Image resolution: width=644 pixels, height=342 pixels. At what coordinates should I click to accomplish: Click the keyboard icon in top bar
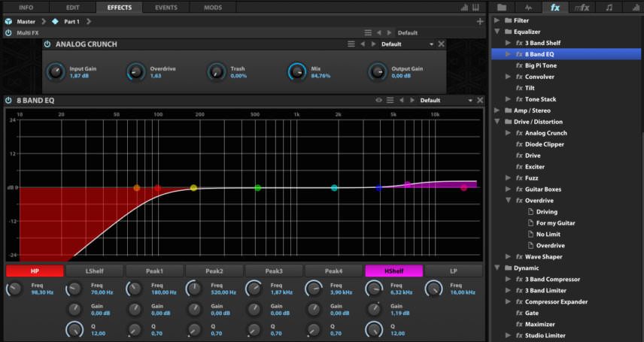475,8
